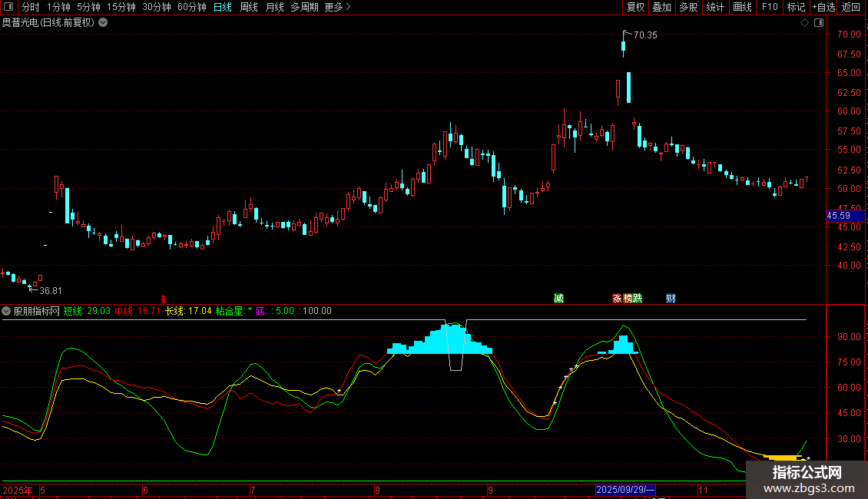Select the 30分钟 period tab
The width and height of the screenshot is (868, 499).
click(157, 7)
